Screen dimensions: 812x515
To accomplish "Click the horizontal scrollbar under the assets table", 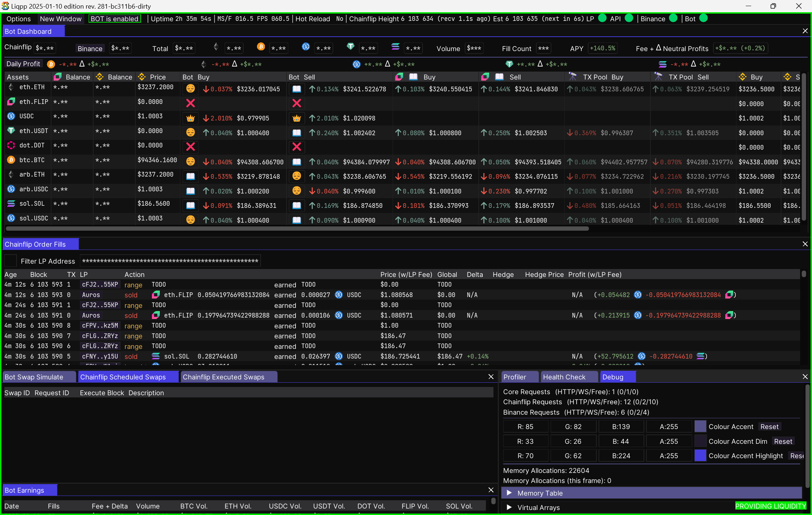I will (x=297, y=228).
